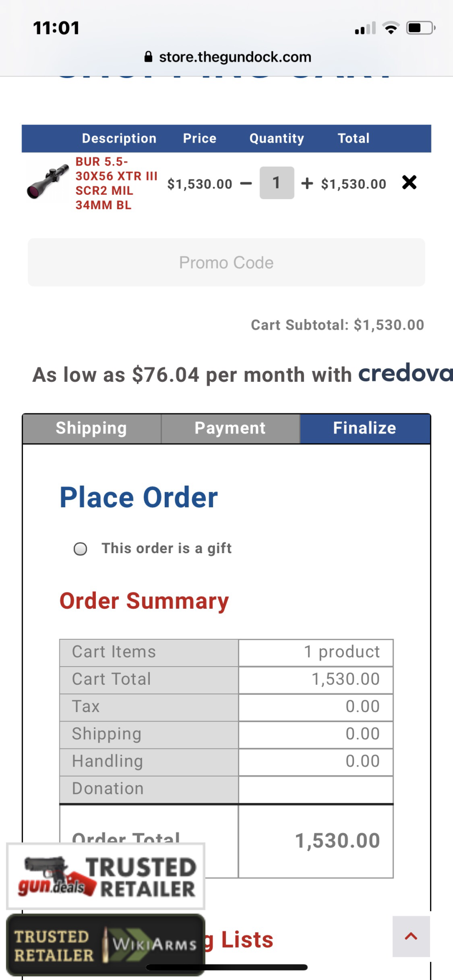453x980 pixels.
Task: Decrease quantity with the minus icon
Action: pos(246,184)
